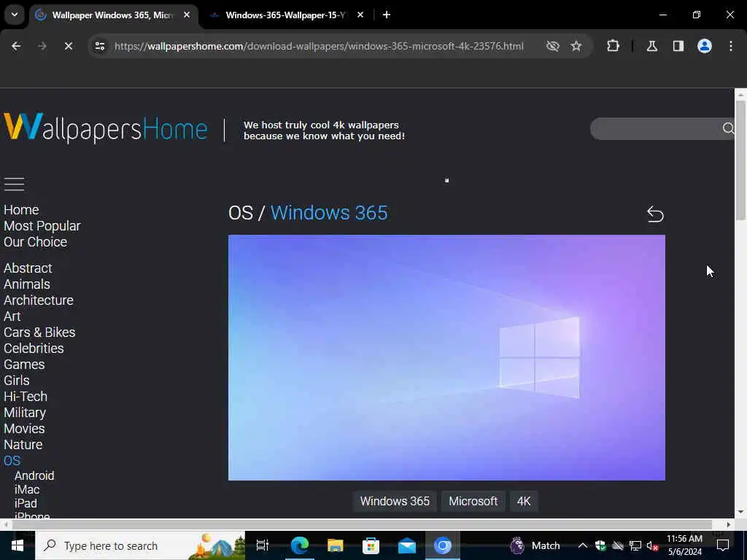Click the Windows 365 tag button

(395, 502)
